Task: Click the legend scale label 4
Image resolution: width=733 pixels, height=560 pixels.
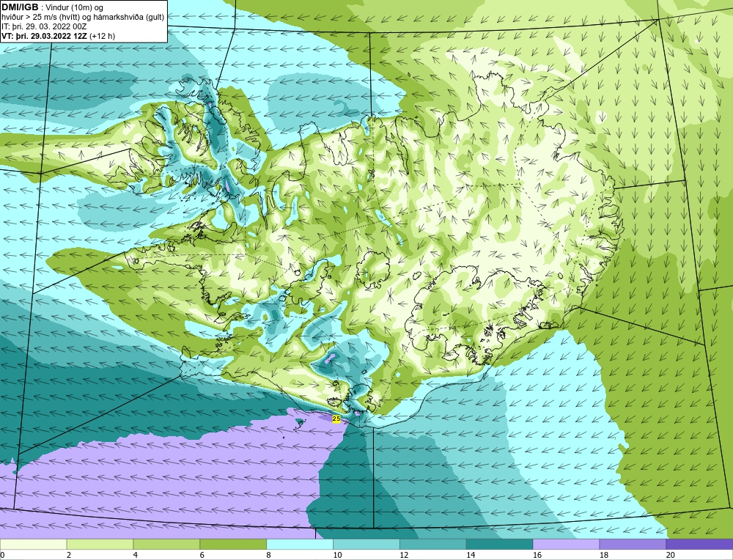Action: click(x=135, y=555)
